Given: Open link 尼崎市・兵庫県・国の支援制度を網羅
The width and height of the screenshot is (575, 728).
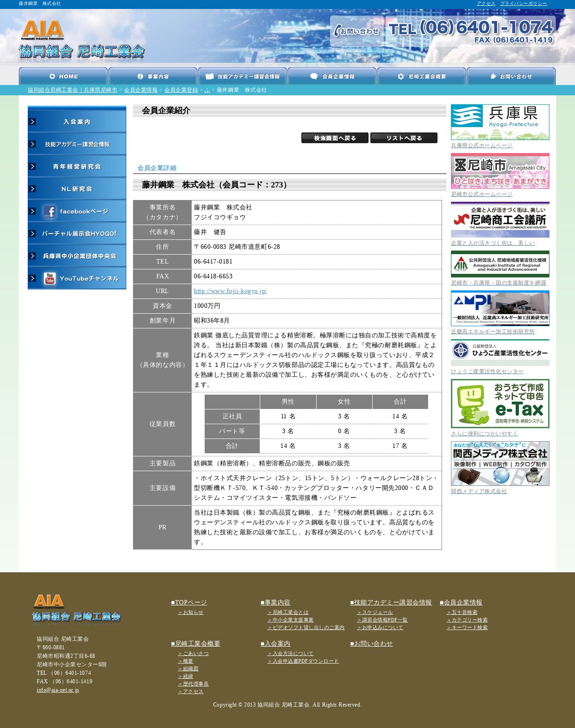Looking at the screenshot, I should click(498, 283).
